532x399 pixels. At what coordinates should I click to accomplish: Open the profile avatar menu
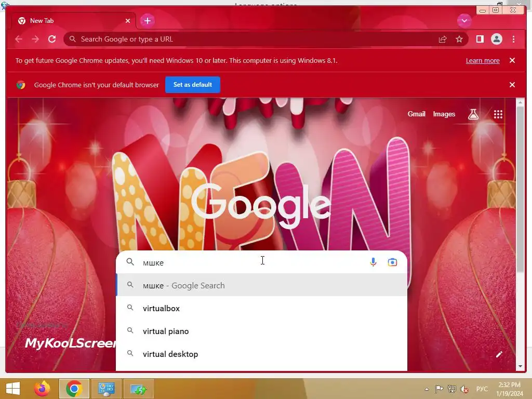pos(496,39)
